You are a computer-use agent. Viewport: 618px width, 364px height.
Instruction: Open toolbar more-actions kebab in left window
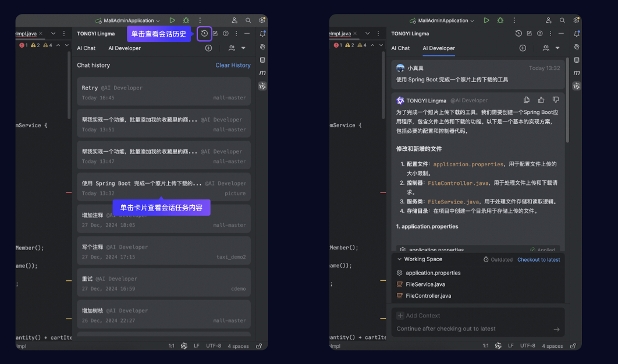(x=200, y=20)
